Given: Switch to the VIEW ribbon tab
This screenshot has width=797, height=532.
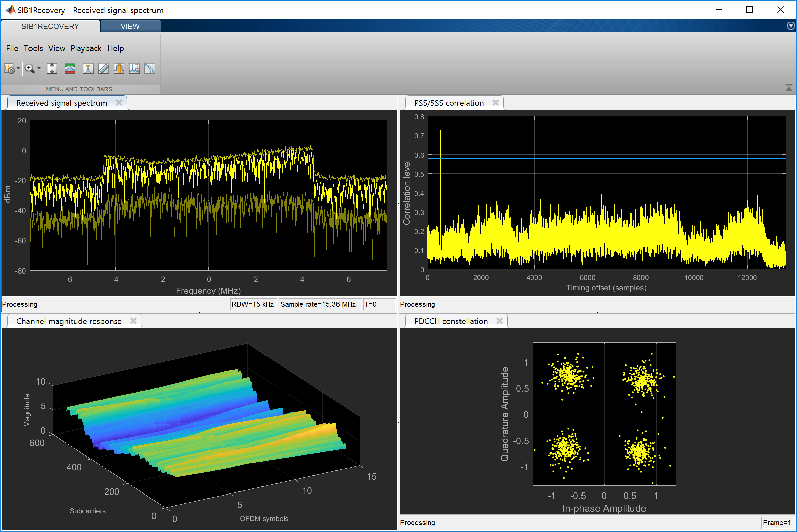Looking at the screenshot, I should point(130,26).
